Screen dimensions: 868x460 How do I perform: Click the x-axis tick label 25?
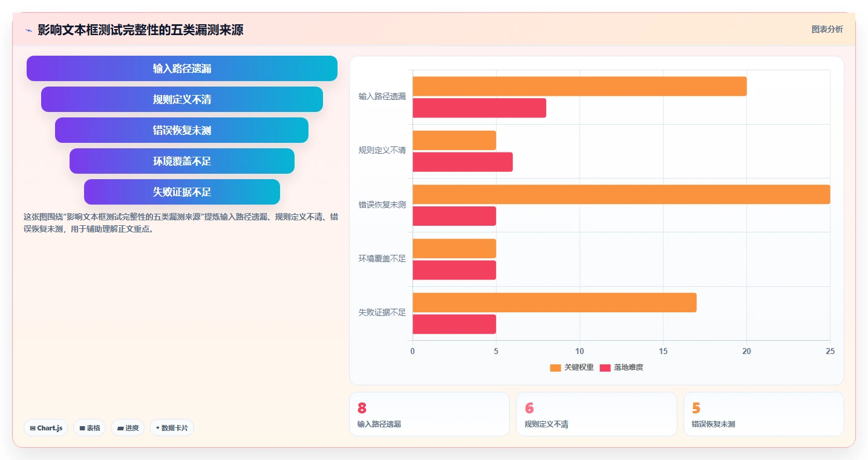point(830,351)
